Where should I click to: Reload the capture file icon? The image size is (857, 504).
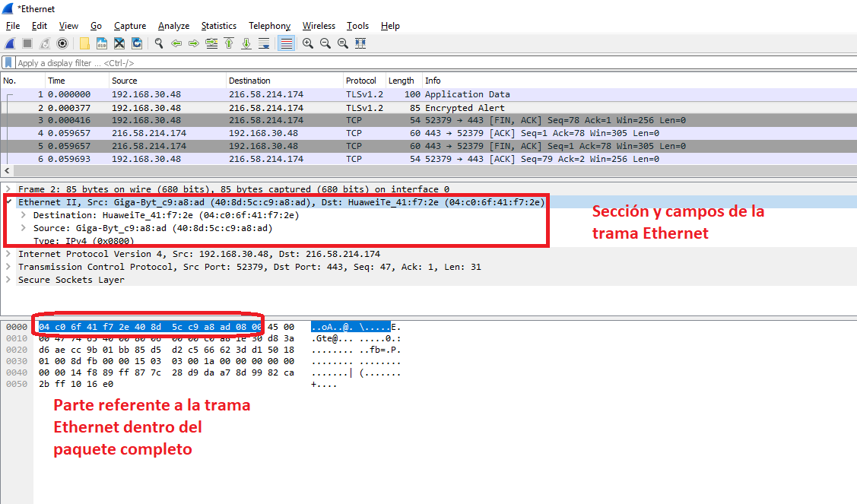click(x=138, y=43)
